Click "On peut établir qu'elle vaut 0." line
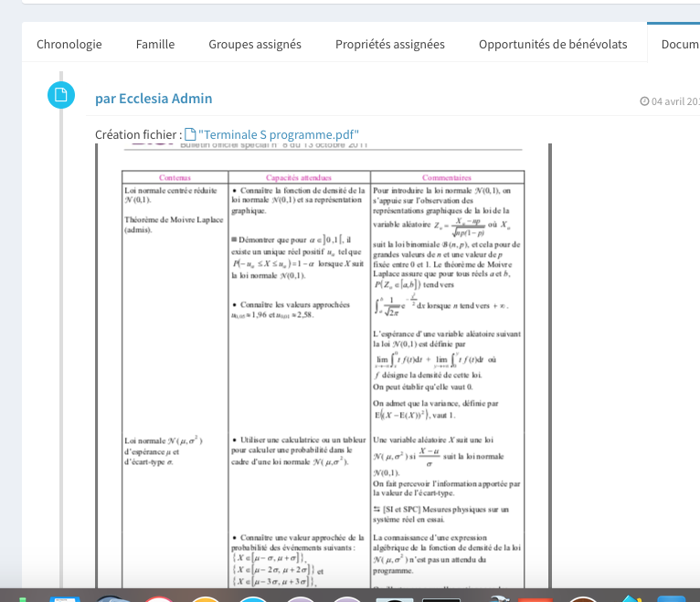The width and height of the screenshot is (700, 602). [423, 387]
